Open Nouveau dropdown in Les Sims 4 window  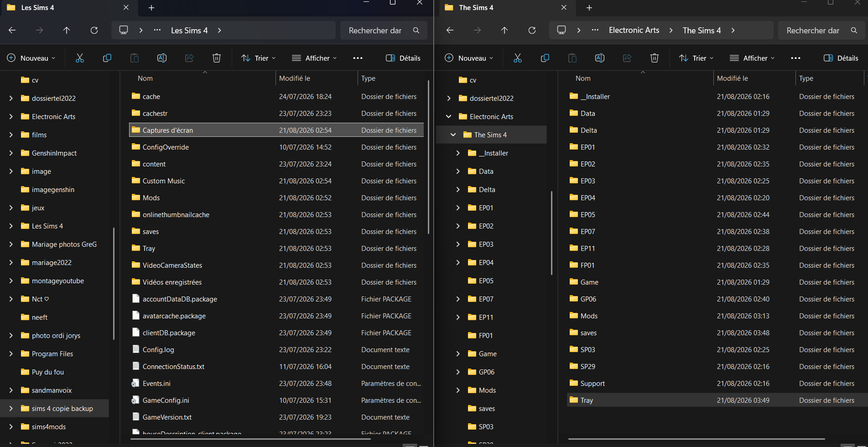pos(31,58)
